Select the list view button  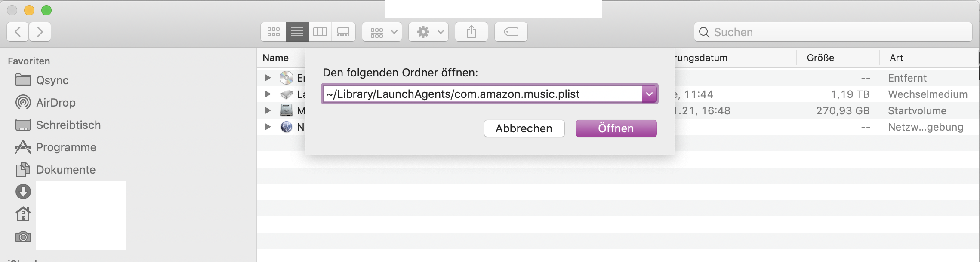pos(297,32)
